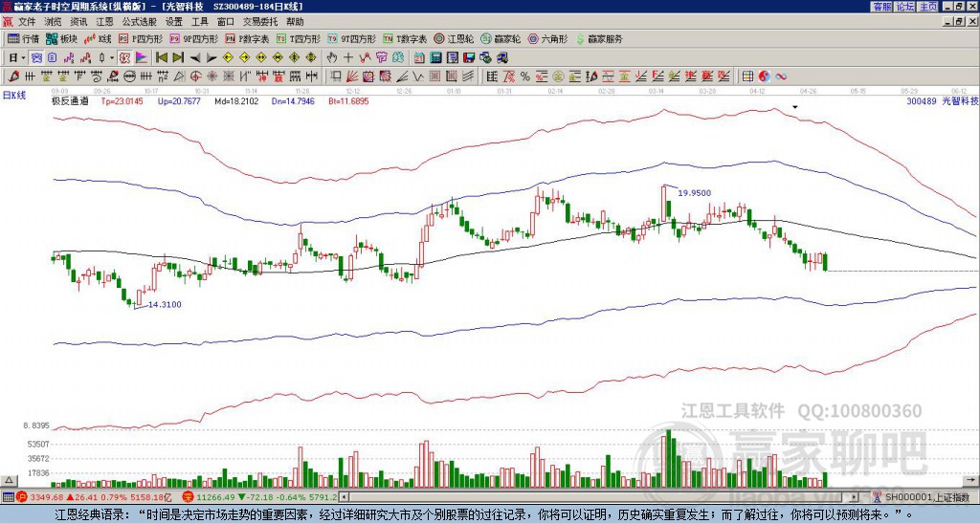Click the SH000001 上证指数 status entry

(x=925, y=497)
